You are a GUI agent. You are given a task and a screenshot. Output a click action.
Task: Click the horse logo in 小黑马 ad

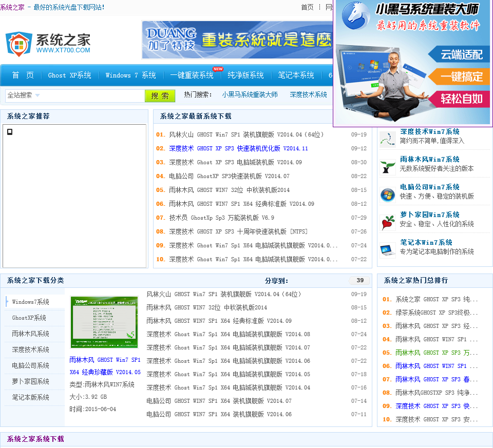(x=356, y=16)
